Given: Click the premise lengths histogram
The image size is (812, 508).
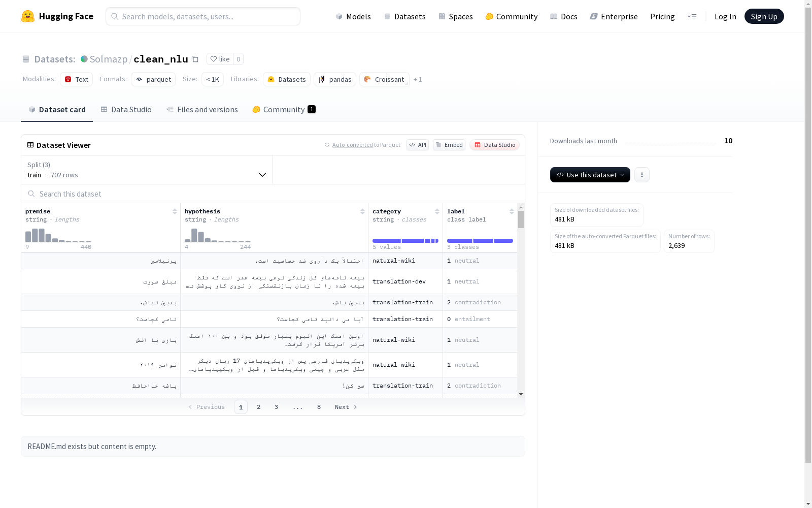Looking at the screenshot, I should pyautogui.click(x=58, y=235).
